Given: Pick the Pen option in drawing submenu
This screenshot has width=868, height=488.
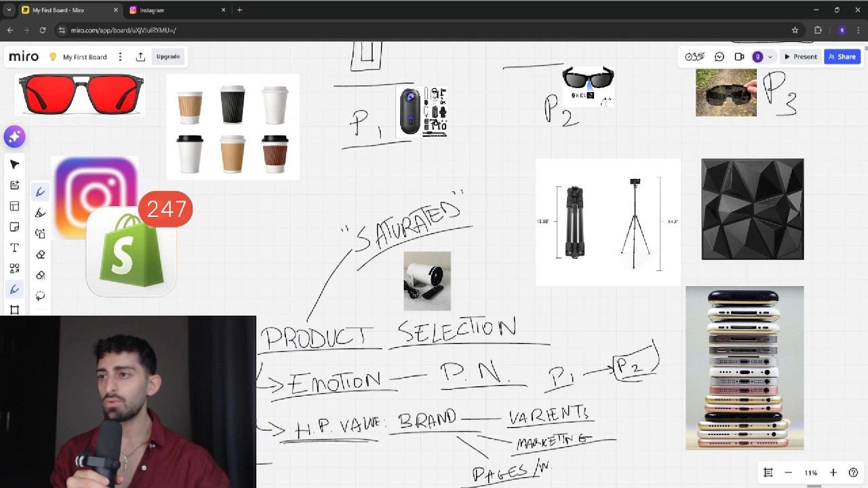Looking at the screenshot, I should 40,192.
